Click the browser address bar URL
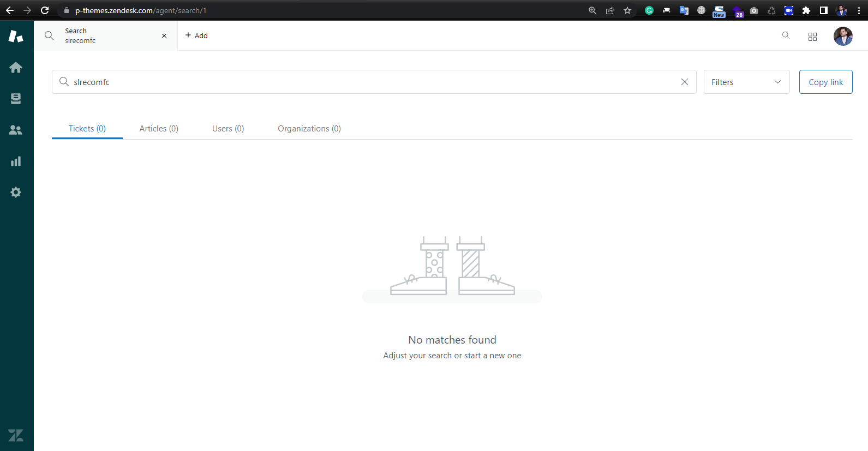This screenshot has height=451, width=868. 141,10
